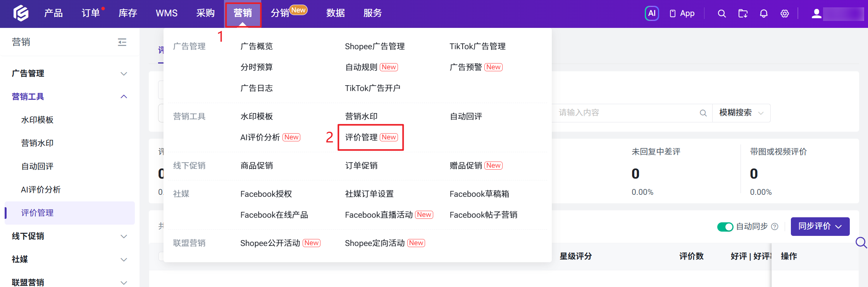Open the 订单 top menu
The image size is (868, 287).
(x=91, y=14)
